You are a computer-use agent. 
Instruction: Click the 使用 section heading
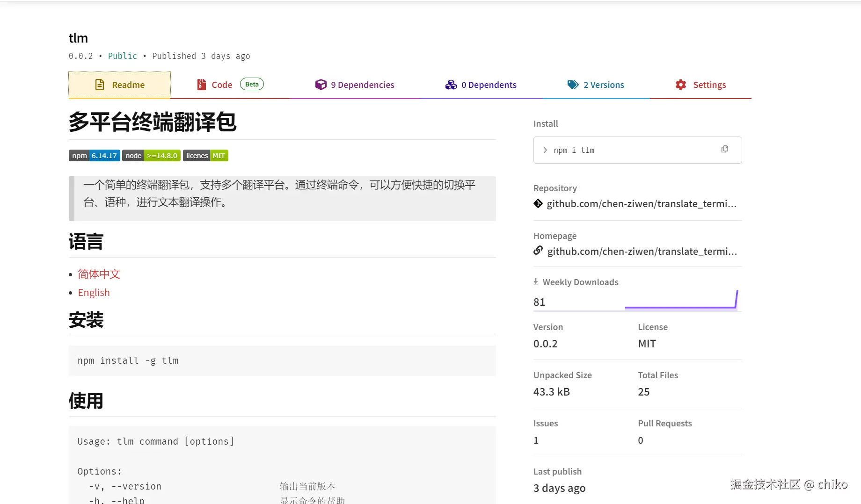(x=86, y=401)
